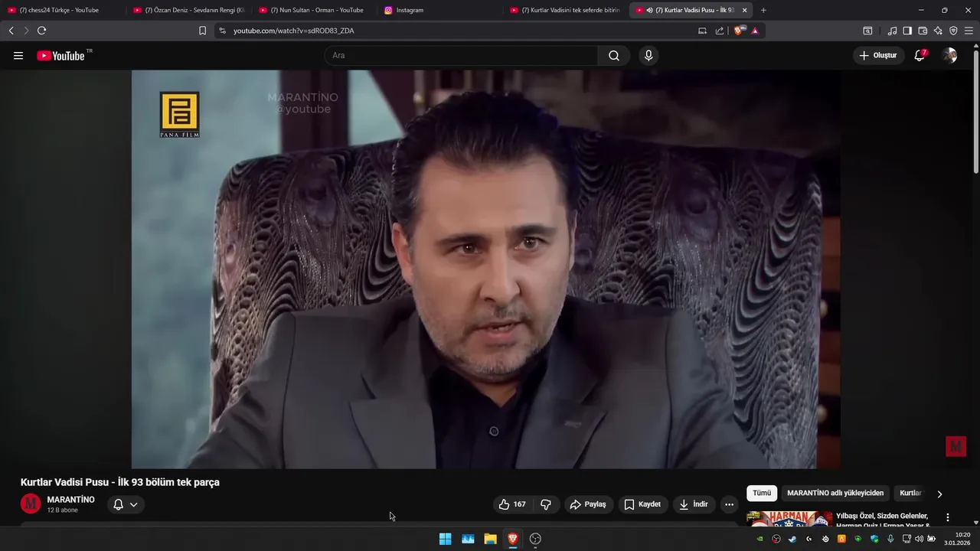Open more actions three-dot menu under video

pyautogui.click(x=729, y=504)
